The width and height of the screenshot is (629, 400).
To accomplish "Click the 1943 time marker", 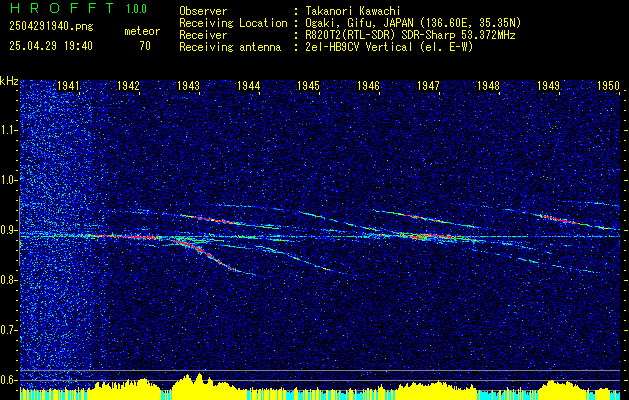I will click(189, 85).
